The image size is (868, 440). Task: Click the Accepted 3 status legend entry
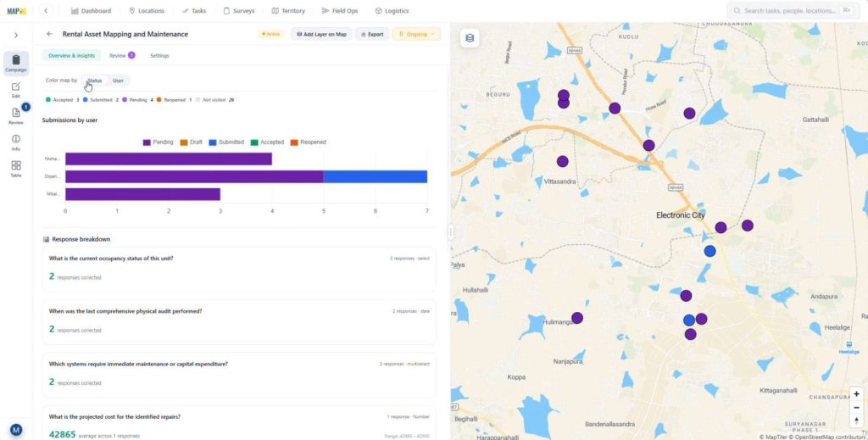pyautogui.click(x=63, y=100)
